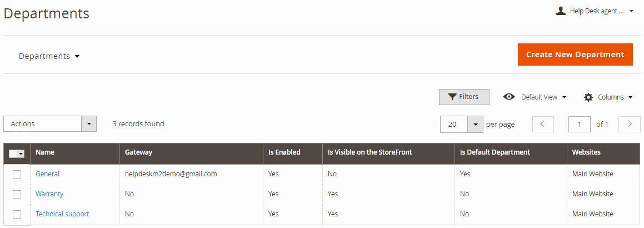Click the gear icon beside Columns
Viewport: 644px width, 228px height.
[x=588, y=97]
